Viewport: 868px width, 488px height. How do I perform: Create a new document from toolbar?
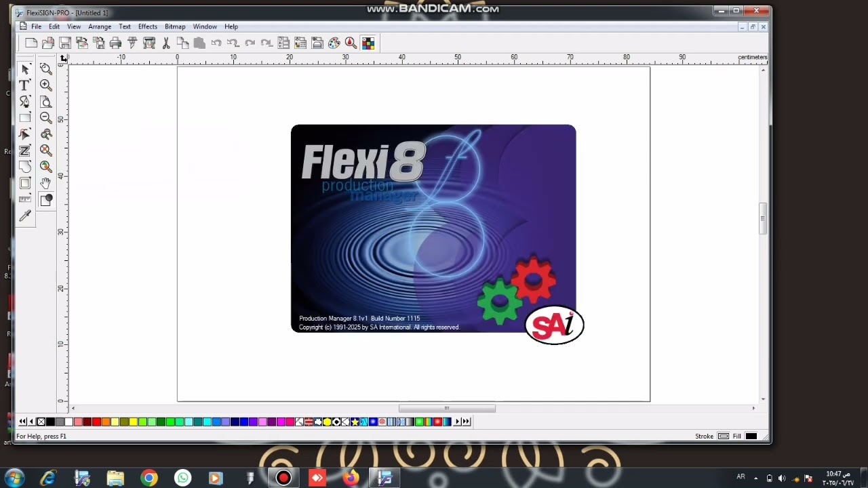[x=31, y=43]
